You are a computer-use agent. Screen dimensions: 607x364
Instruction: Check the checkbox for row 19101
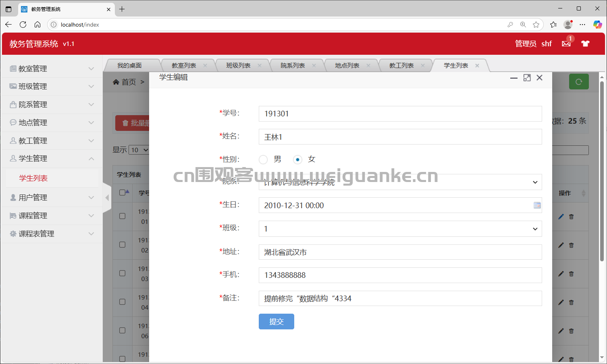click(122, 216)
